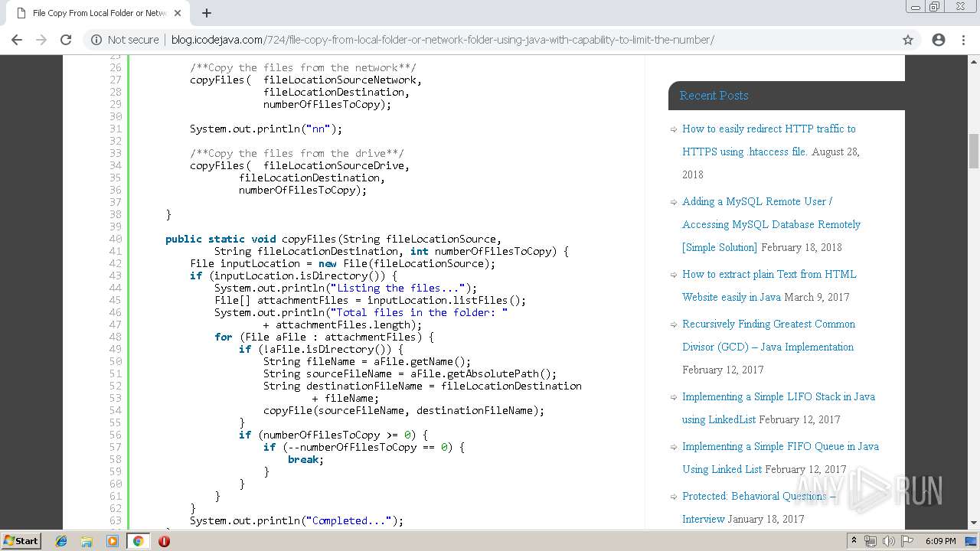Open 'Implementing a Simple FIFO Queue' post
Screen dimensions: 980x551
point(780,458)
